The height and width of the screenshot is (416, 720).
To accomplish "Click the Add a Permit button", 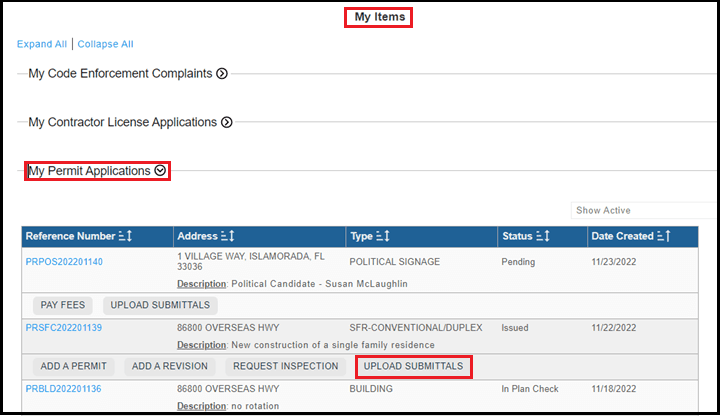I will point(74,367).
